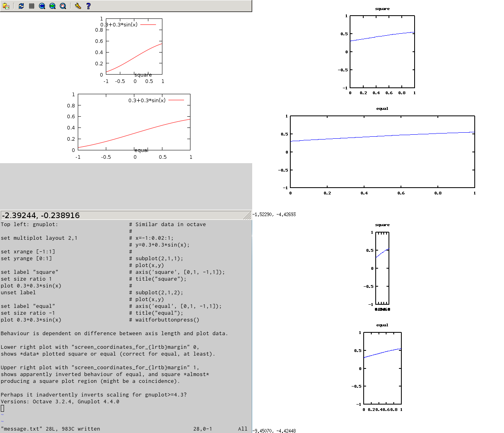Viewport: 504px width, 433px height.
Task: Click the line "set multiplot layout 2,1"
Action: [x=39, y=238]
